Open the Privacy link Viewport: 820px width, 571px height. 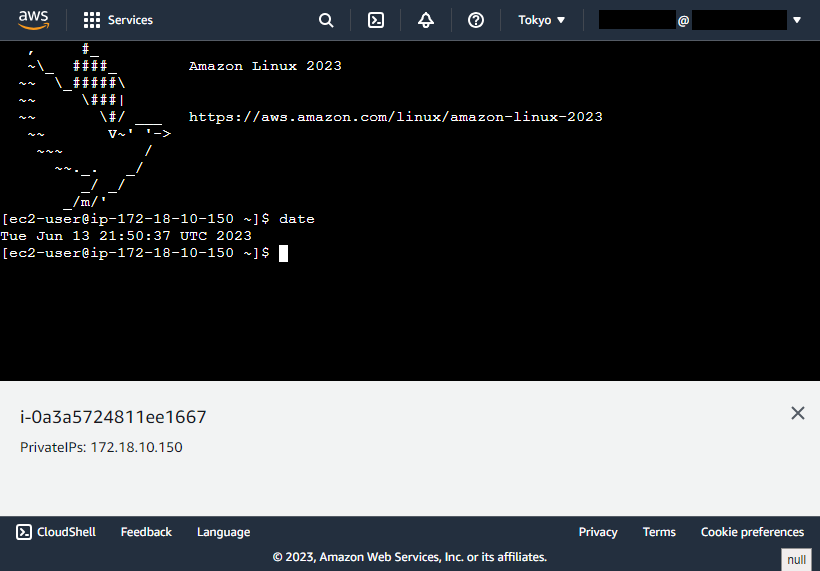click(598, 532)
